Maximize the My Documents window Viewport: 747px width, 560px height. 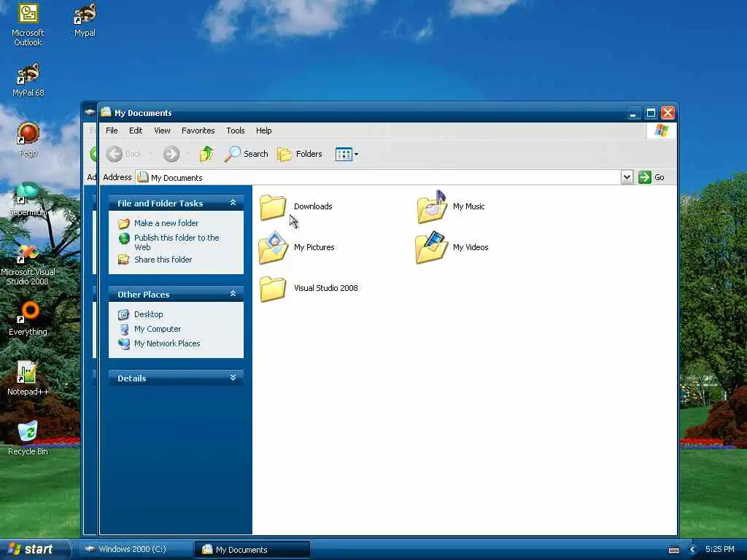click(x=651, y=113)
